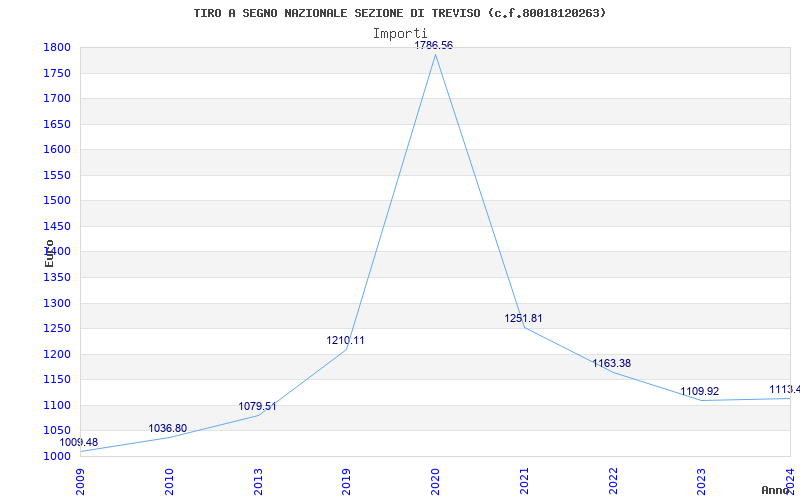Screen dimensions: 800x500
Task: Click the y-axis value 1000
Action: click(57, 457)
